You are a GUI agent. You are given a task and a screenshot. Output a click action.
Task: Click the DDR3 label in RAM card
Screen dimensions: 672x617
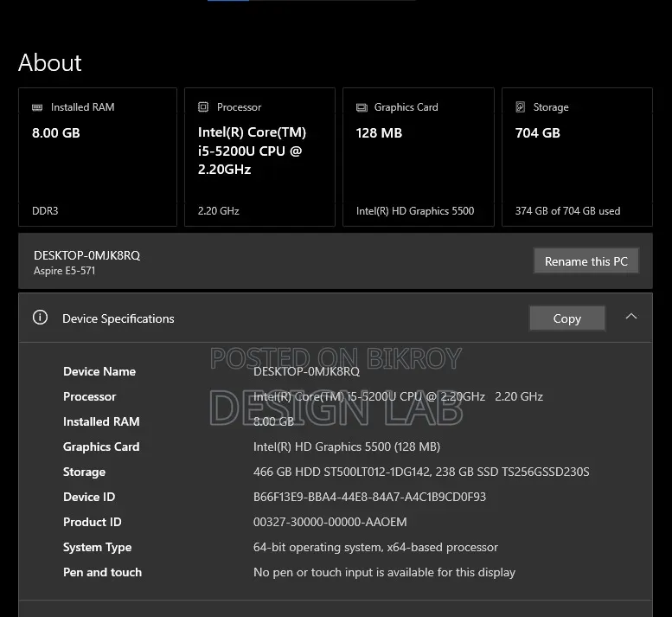[x=45, y=211]
